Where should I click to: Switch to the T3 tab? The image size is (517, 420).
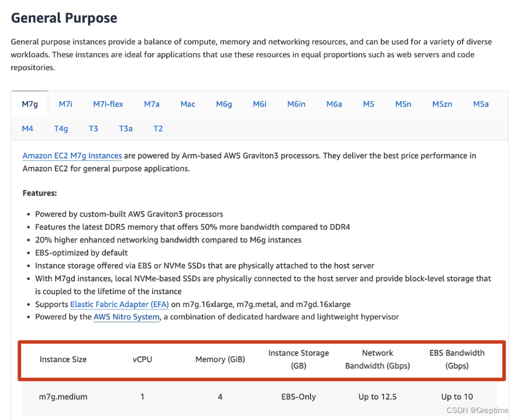pyautogui.click(x=94, y=129)
